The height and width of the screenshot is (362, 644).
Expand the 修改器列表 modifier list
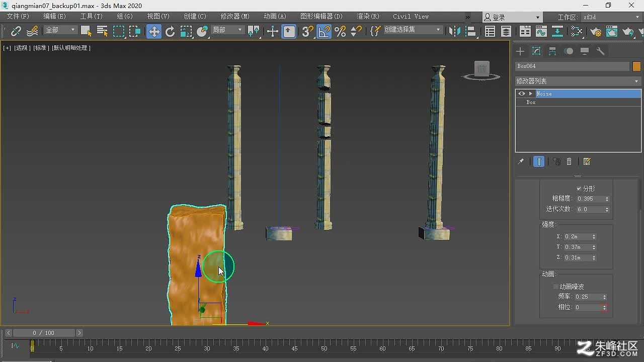point(578,81)
